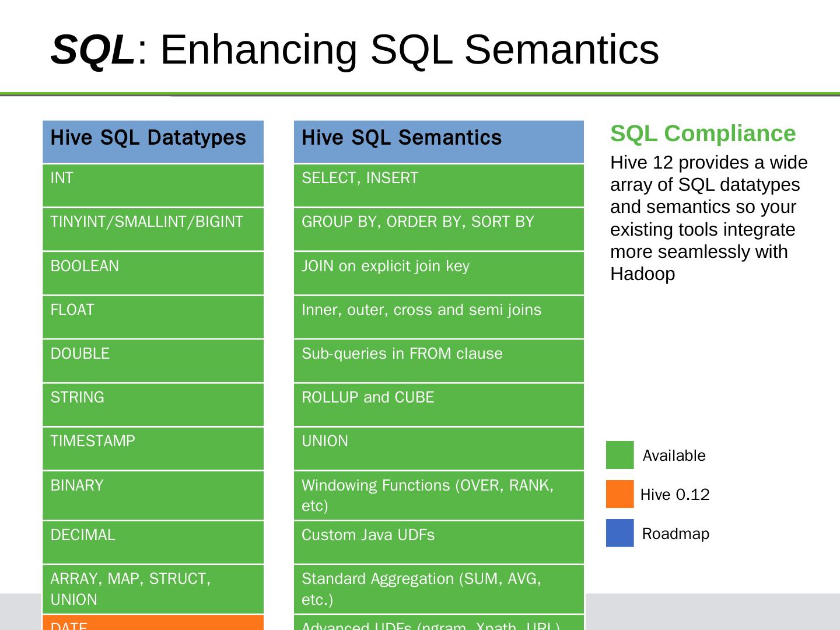840x630 pixels.
Task: Click the "STRING" datatype cell
Action: coord(153,405)
